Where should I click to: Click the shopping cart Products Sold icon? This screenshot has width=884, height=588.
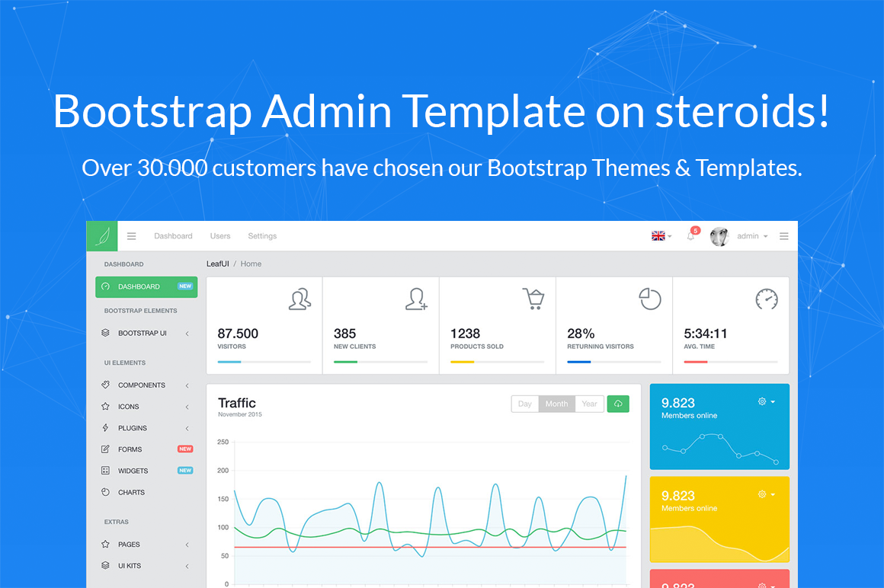pyautogui.click(x=533, y=299)
